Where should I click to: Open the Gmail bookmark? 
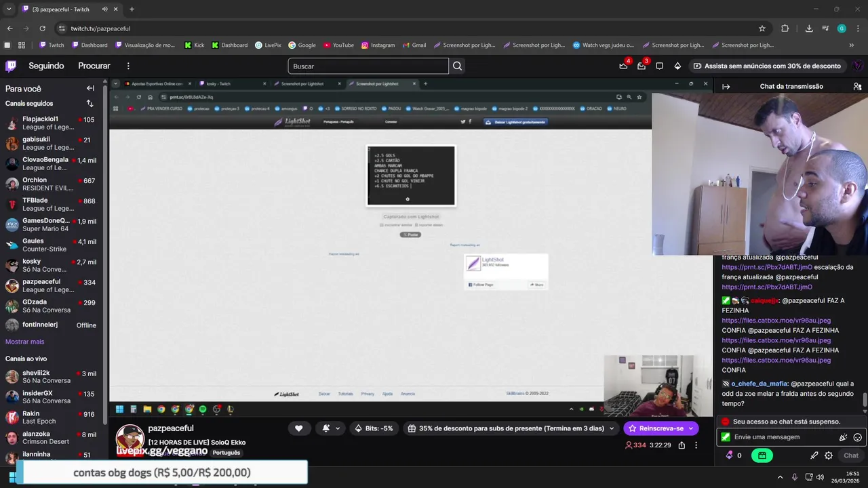point(414,45)
